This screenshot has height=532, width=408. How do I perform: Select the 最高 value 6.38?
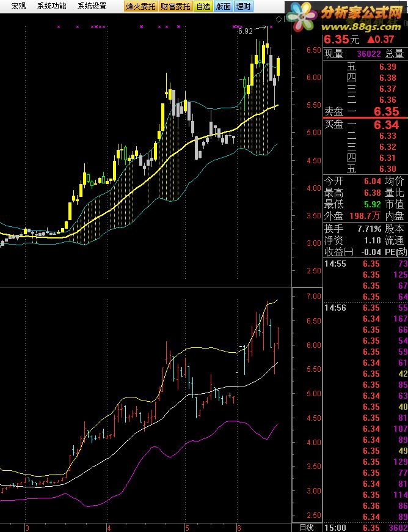pyautogui.click(x=373, y=193)
